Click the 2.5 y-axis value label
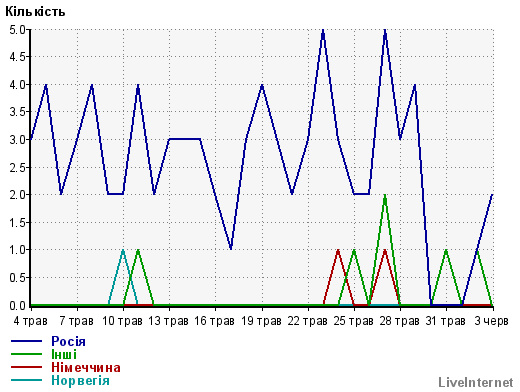 tap(17, 168)
